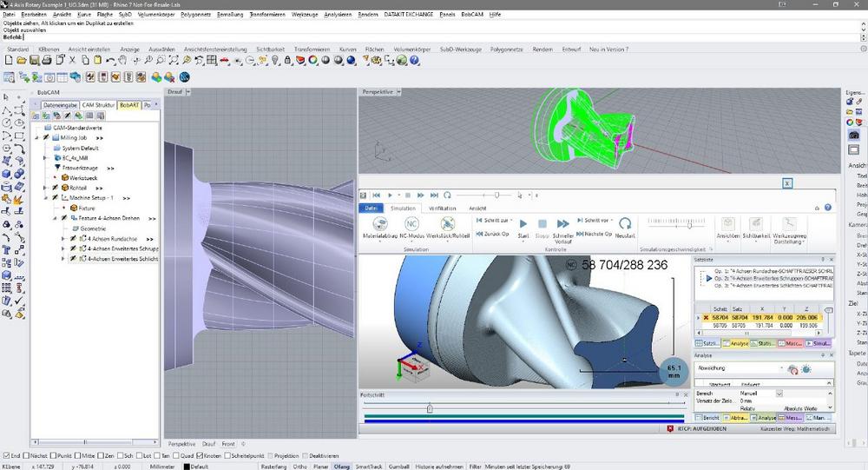868x470 pixels.
Task: Open the Analysieren menu
Action: tap(339, 15)
